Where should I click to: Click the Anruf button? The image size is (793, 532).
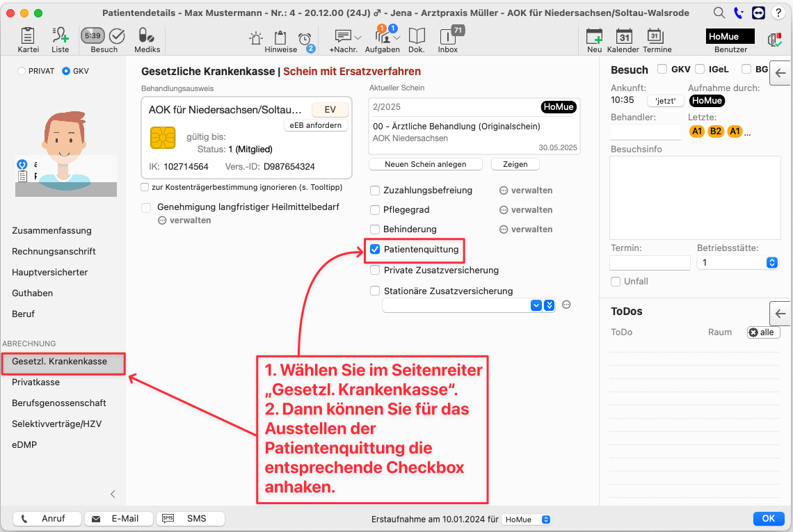(47, 518)
